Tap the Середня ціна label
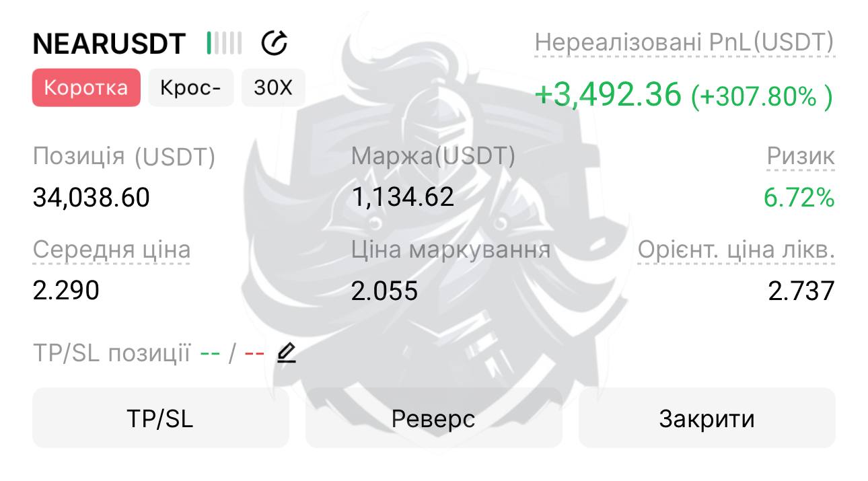868x481 pixels. pyautogui.click(x=112, y=250)
